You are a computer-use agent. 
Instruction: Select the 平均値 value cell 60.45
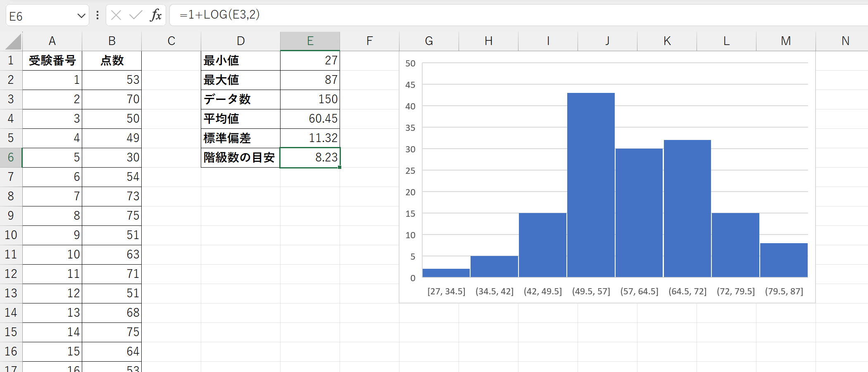tap(310, 118)
